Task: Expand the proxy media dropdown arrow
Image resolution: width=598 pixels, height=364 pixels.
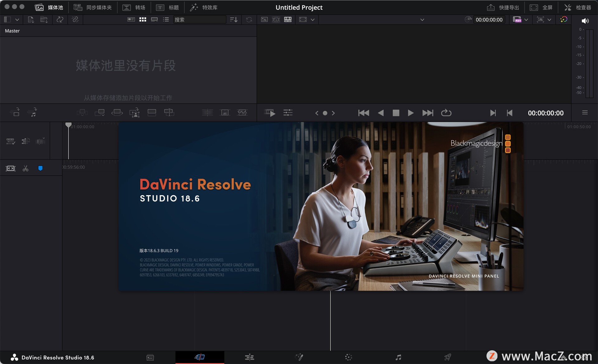Action: coord(526,20)
